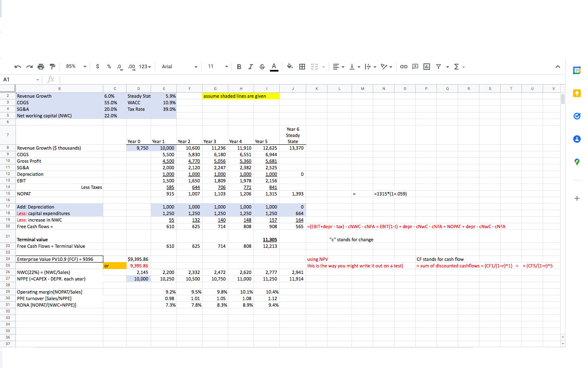
Task: Click the Print button
Action: point(40,66)
